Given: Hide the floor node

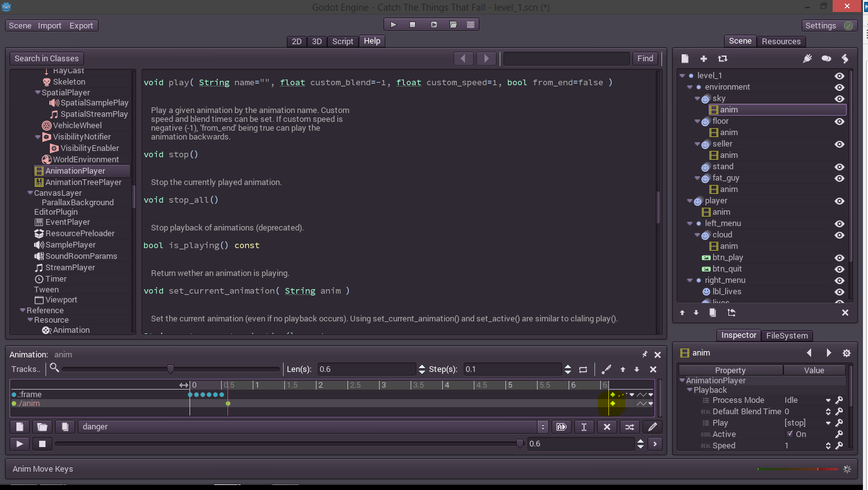Looking at the screenshot, I should (840, 121).
